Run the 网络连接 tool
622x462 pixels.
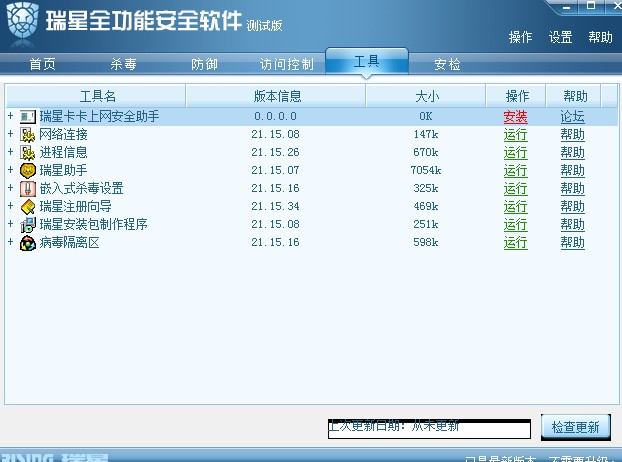pyautogui.click(x=515, y=135)
